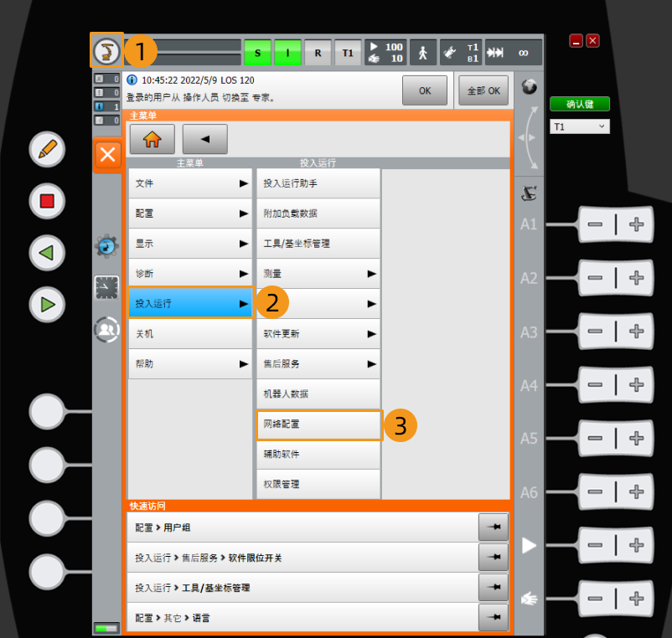Select 诊断 in the main menu
Screen dimensions: 672x638
(189, 274)
